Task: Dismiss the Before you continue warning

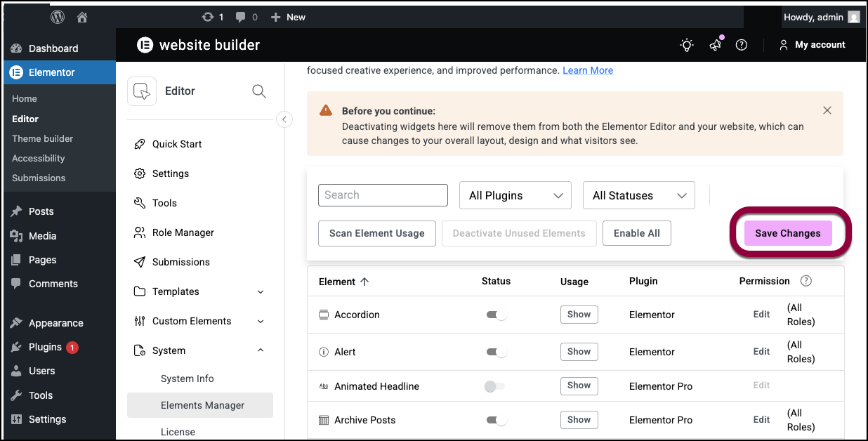Action: [x=827, y=110]
